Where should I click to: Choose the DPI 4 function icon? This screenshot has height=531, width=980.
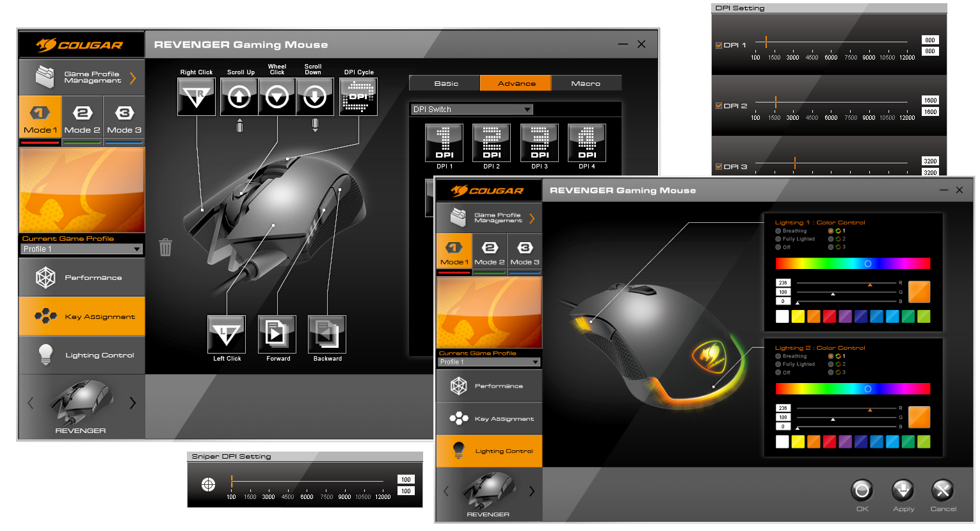tap(587, 143)
